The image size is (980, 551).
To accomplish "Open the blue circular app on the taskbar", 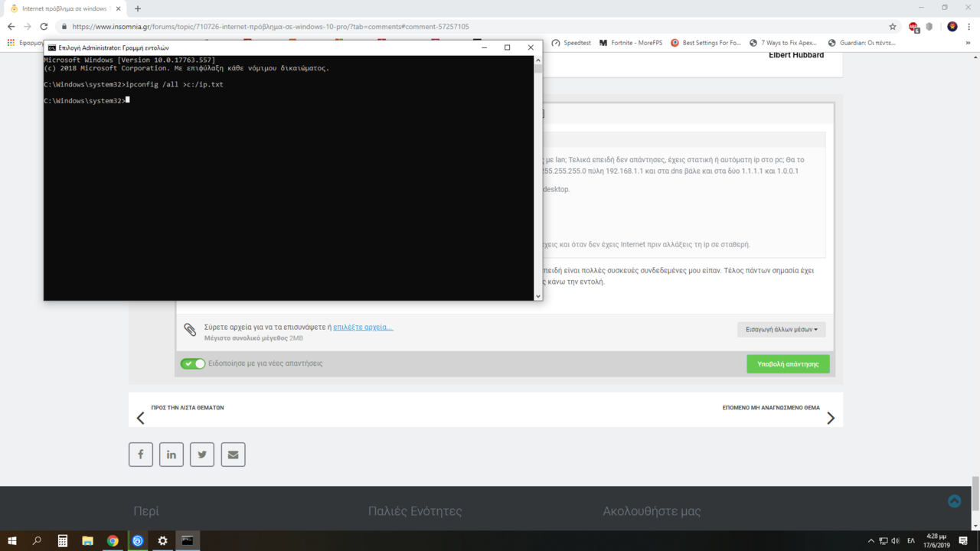I will pyautogui.click(x=138, y=541).
